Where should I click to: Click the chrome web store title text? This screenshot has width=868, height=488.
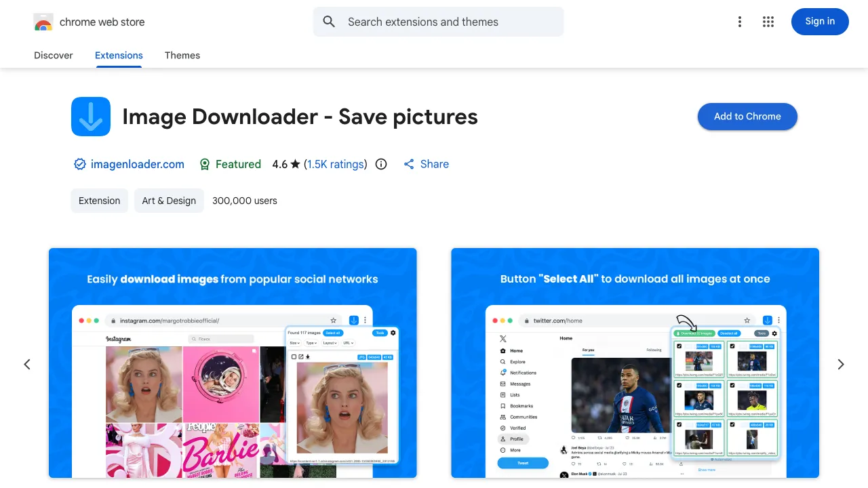pos(102,22)
